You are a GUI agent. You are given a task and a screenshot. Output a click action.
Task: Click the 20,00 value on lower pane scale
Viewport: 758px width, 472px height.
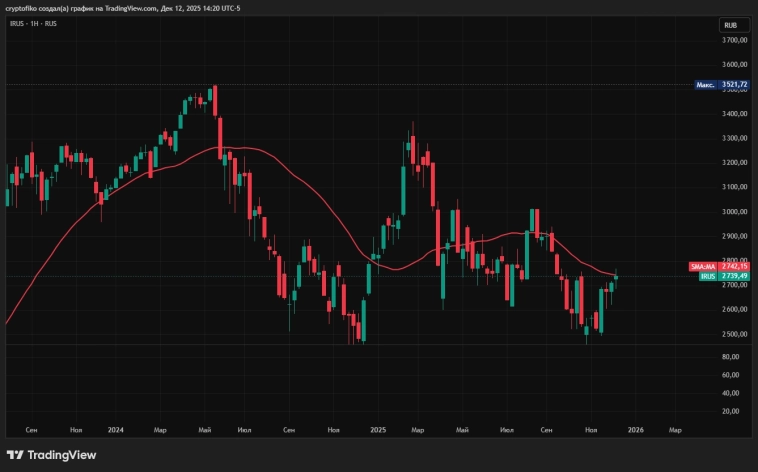pos(731,410)
